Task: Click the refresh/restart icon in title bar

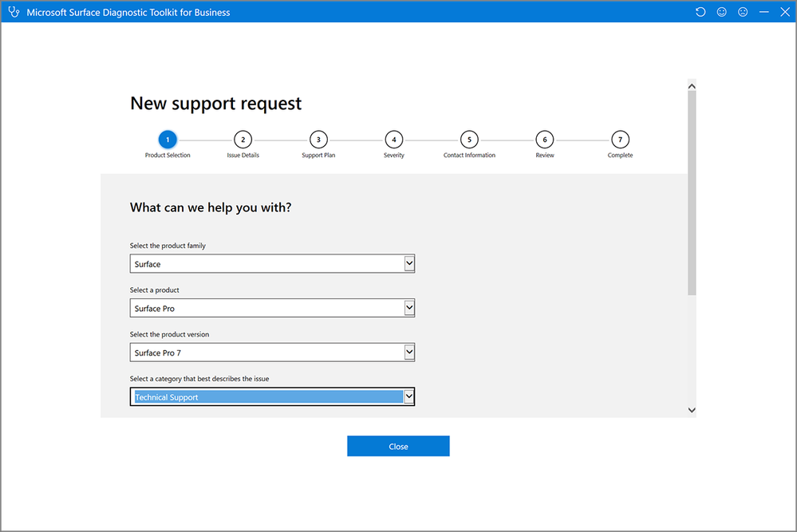Action: click(700, 12)
